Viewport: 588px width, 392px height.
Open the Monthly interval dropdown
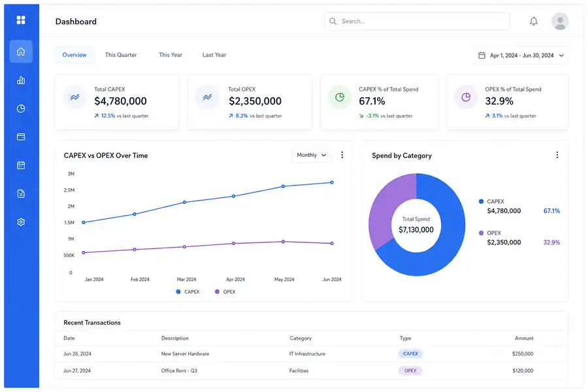[x=312, y=155]
